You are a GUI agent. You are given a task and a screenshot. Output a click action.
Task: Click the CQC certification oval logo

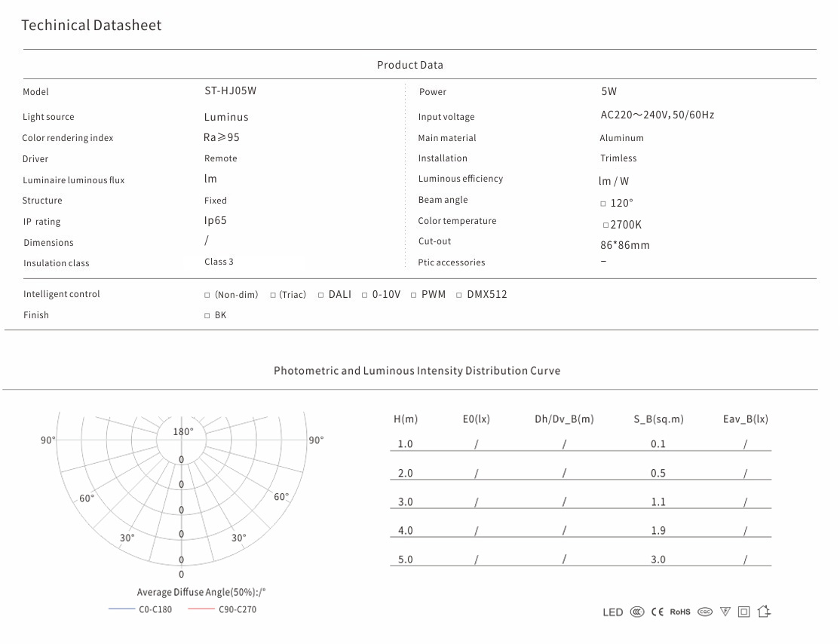(x=705, y=612)
